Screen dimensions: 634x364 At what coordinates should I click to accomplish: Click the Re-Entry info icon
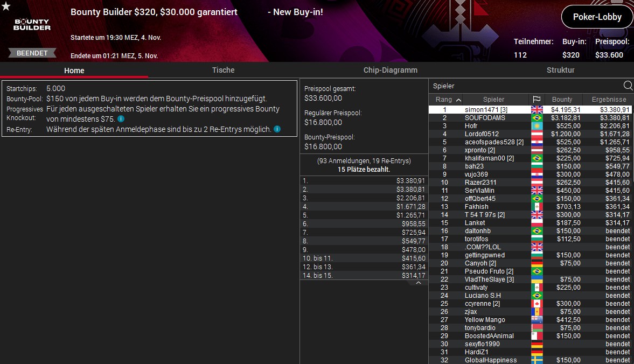[277, 129]
